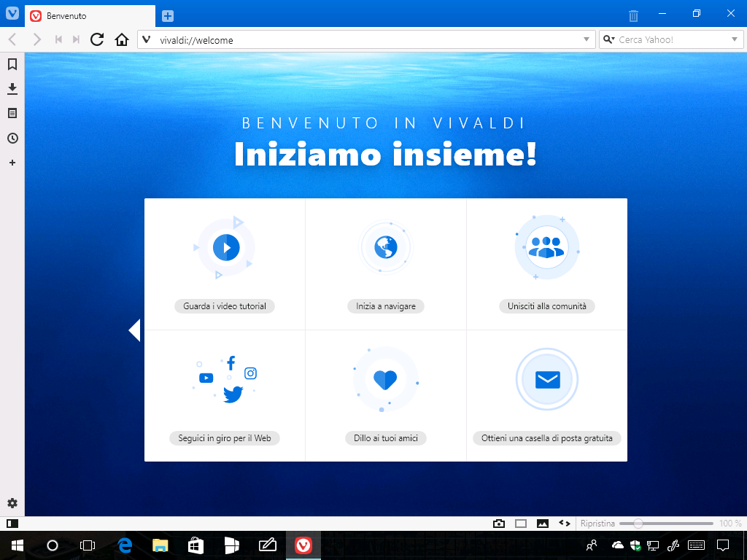The image size is (747, 560).
Task: Click the vivaldi://welcome address field
Action: (x=367, y=40)
